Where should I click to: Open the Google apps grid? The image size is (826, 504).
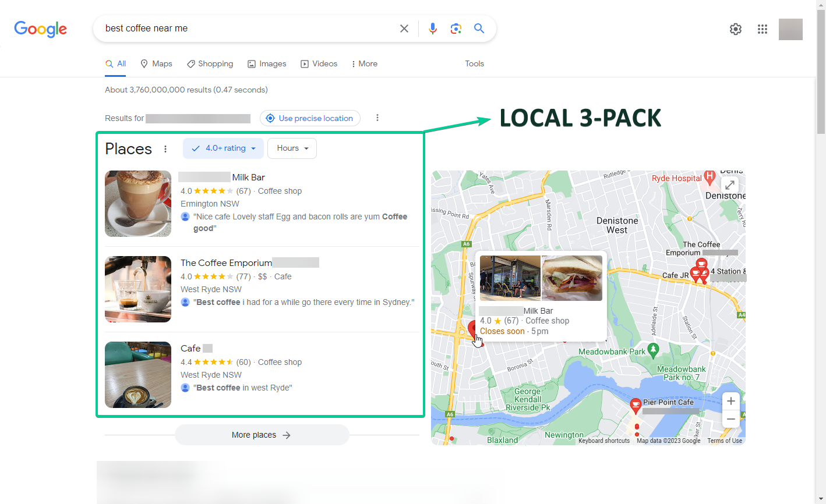pos(763,29)
